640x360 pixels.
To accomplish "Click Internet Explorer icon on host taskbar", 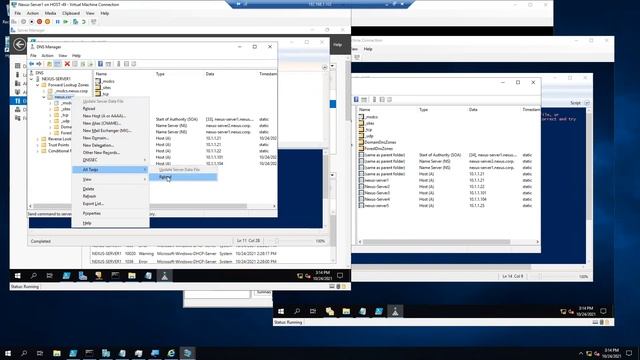I will (171, 353).
